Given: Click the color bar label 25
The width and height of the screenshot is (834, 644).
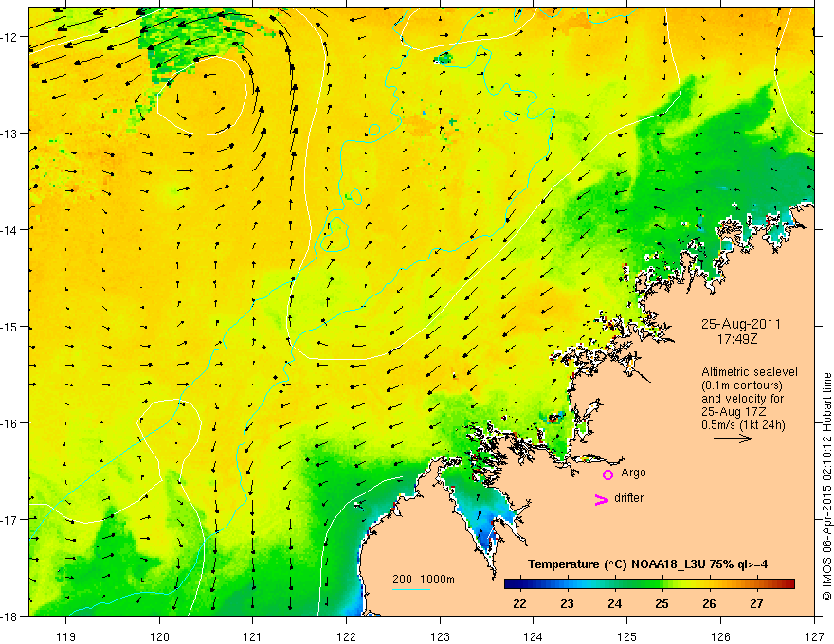Looking at the screenshot, I should tap(662, 603).
